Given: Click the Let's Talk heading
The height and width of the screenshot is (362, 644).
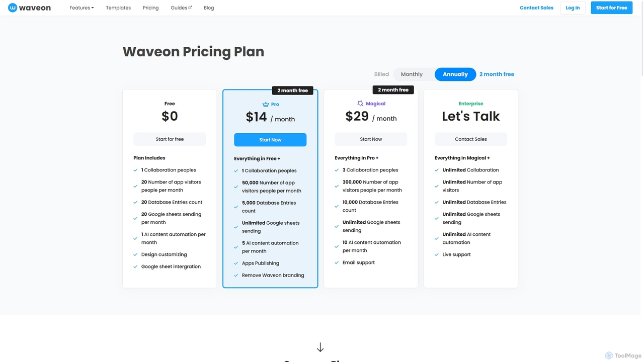Looking at the screenshot, I should 471,117.
